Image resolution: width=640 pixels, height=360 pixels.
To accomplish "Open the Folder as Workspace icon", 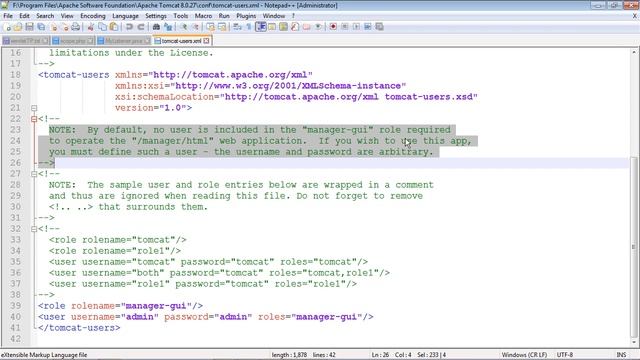I will (306, 27).
